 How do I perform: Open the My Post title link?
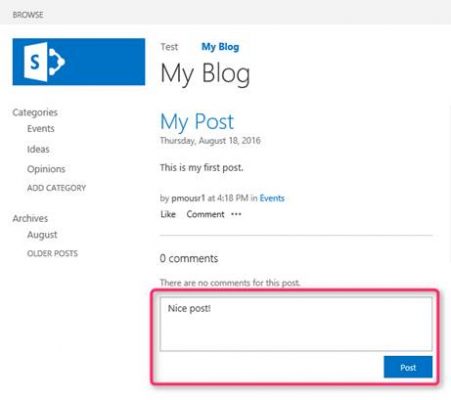tap(197, 121)
